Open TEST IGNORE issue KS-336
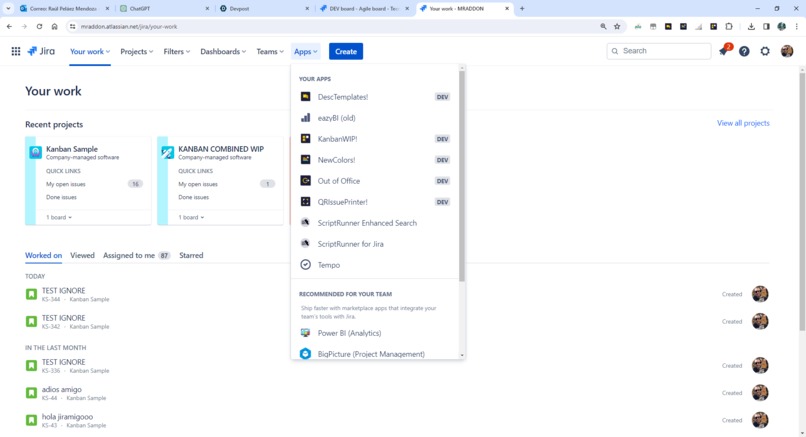Screen dimensions: 806x437 [x=64, y=362]
